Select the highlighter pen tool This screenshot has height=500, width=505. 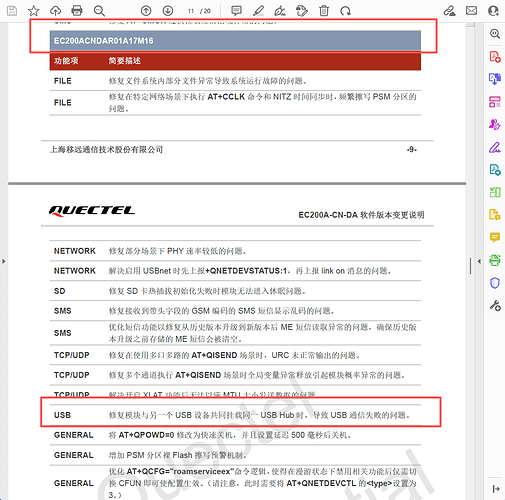click(258, 11)
